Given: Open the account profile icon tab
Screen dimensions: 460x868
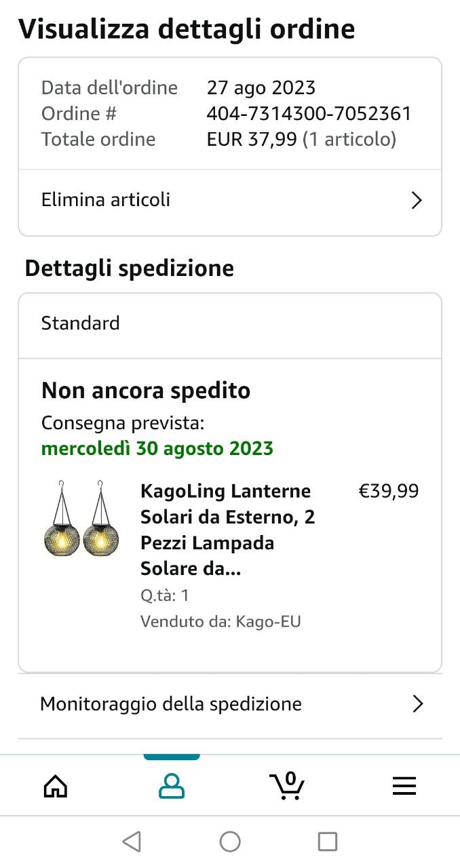Looking at the screenshot, I should pyautogui.click(x=172, y=786).
